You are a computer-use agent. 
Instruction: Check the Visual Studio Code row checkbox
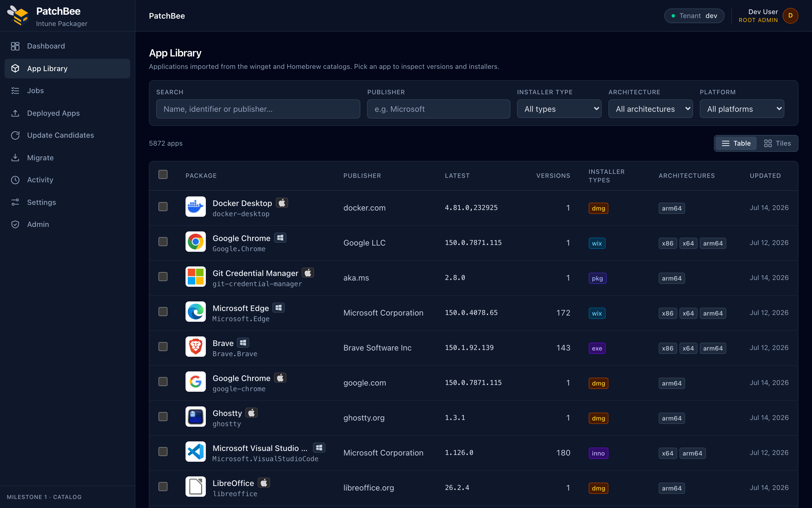163,452
